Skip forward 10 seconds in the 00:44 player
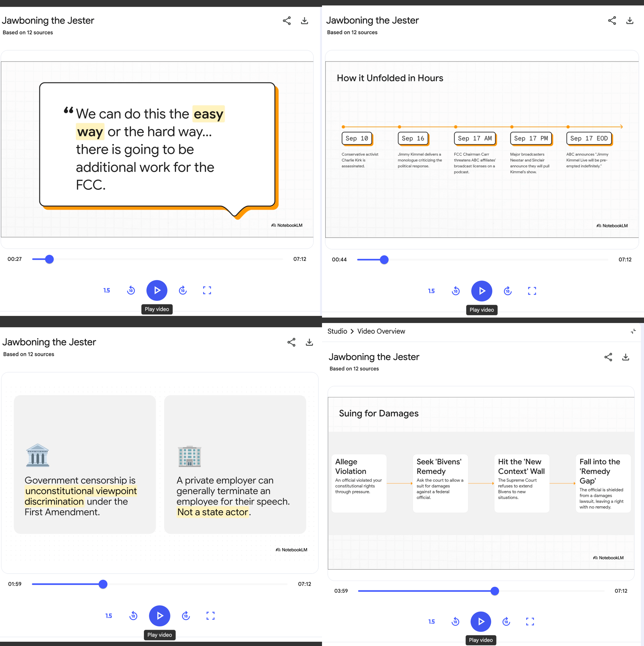644x646 pixels. pyautogui.click(x=507, y=291)
